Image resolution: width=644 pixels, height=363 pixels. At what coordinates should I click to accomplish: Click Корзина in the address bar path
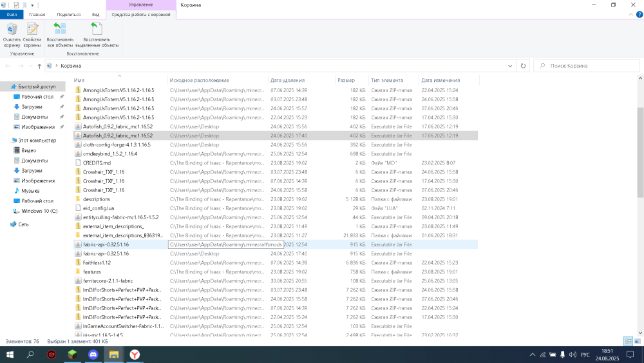71,66
